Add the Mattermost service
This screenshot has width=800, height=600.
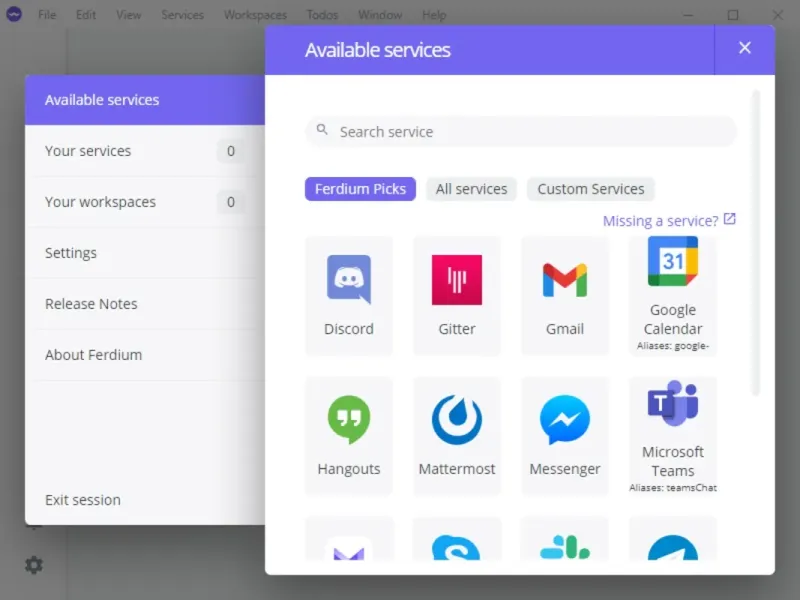[x=457, y=436]
